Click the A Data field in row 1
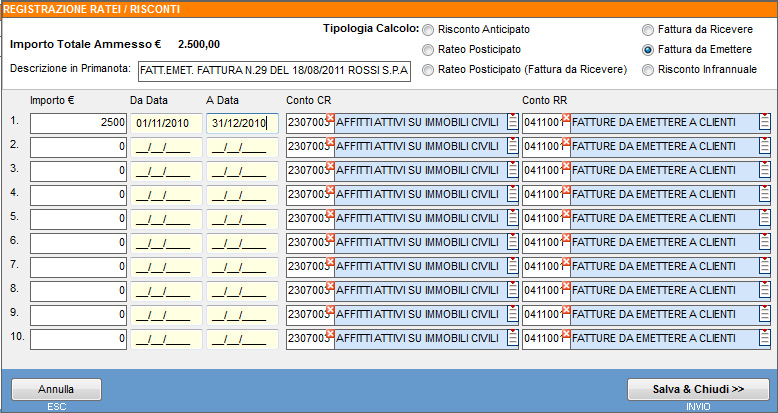 click(x=241, y=123)
